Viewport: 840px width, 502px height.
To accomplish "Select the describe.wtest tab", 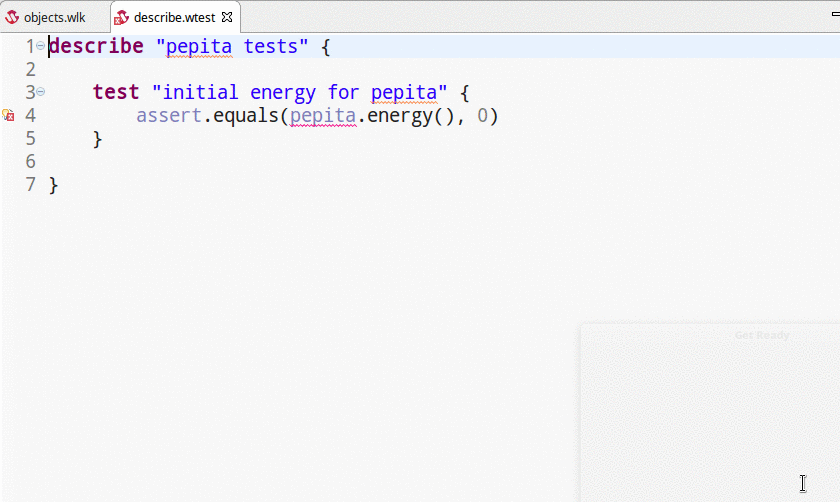I will pos(174,18).
